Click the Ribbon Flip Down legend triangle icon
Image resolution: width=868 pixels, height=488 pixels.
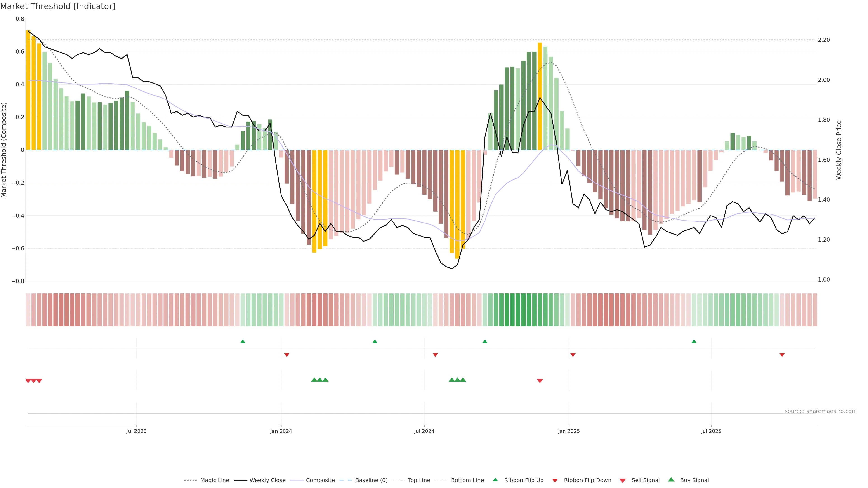(555, 481)
